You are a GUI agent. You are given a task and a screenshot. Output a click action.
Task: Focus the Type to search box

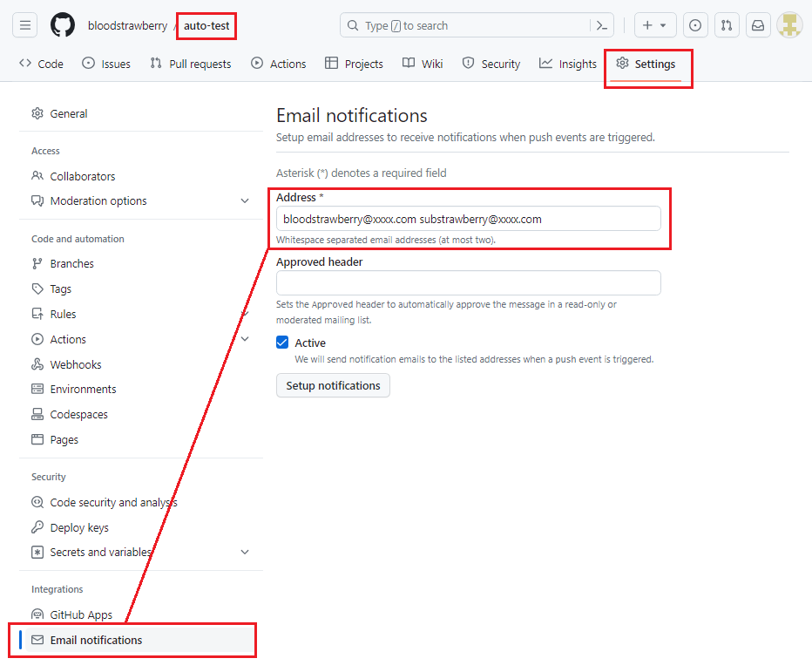(x=477, y=25)
